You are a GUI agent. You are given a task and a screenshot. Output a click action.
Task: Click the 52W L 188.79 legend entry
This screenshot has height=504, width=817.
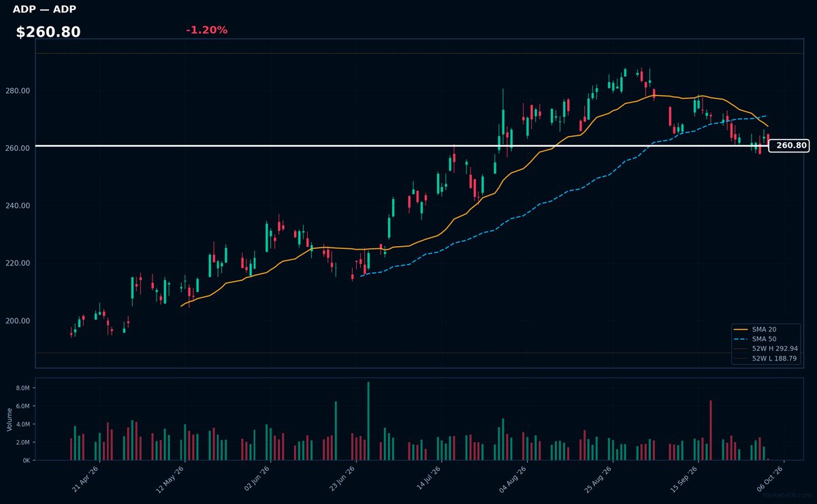(765, 358)
